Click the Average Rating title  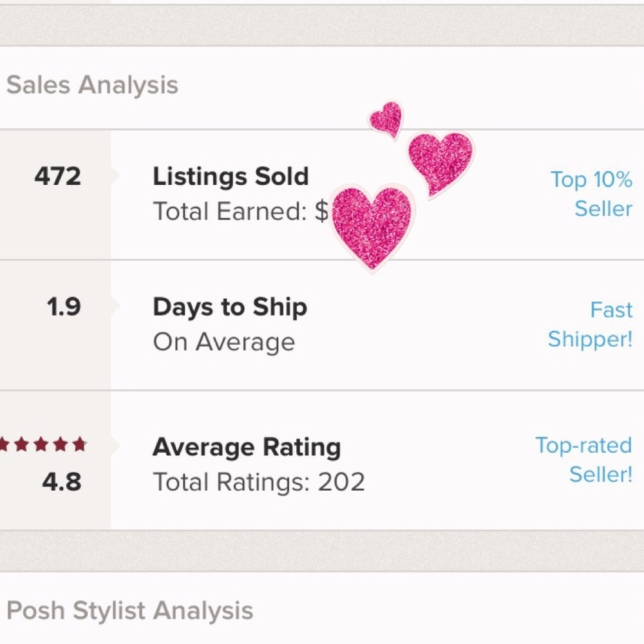(x=247, y=447)
